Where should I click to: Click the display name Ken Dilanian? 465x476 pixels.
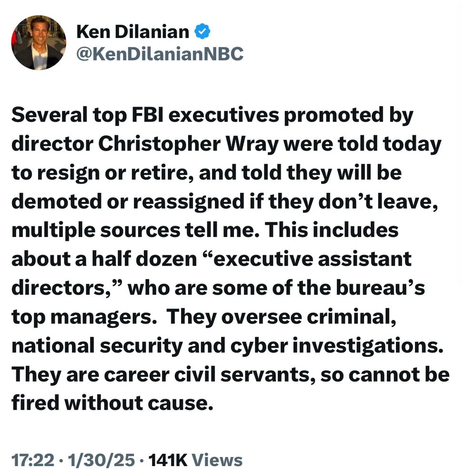(132, 32)
